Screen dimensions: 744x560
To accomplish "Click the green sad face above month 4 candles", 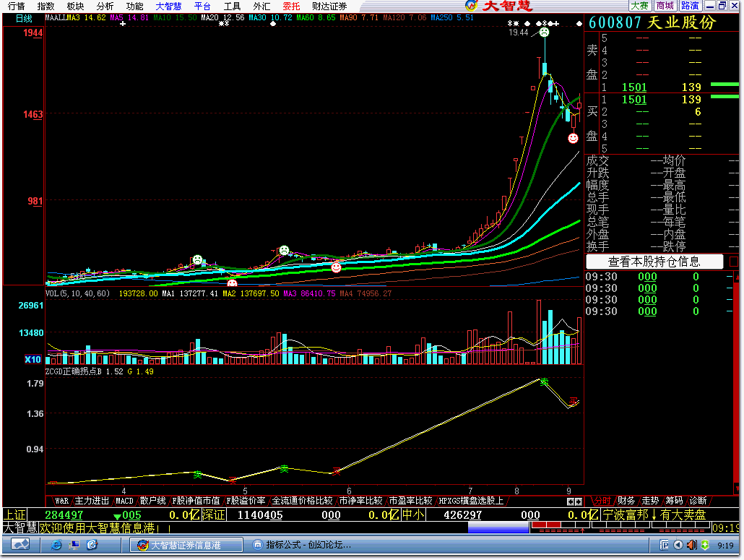I will tap(197, 259).
